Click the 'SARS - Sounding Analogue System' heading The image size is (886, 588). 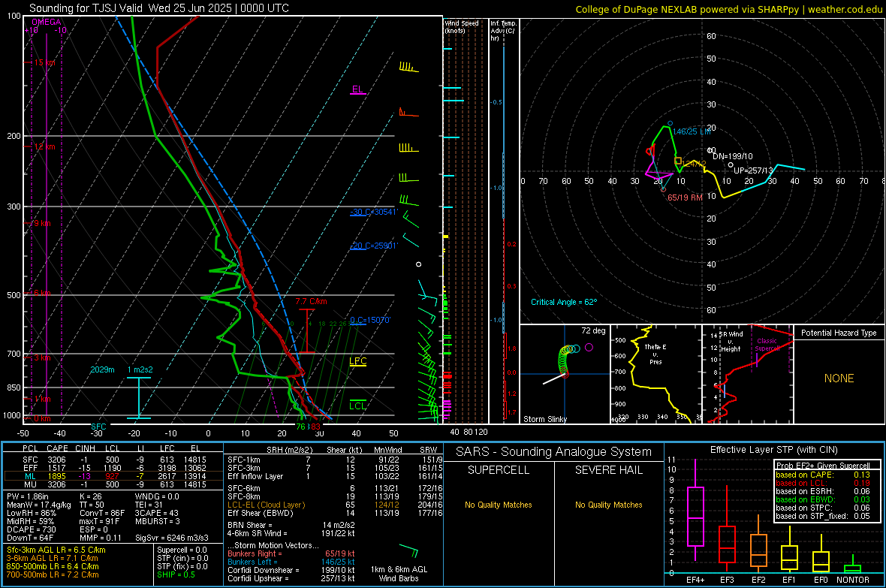pos(554,452)
